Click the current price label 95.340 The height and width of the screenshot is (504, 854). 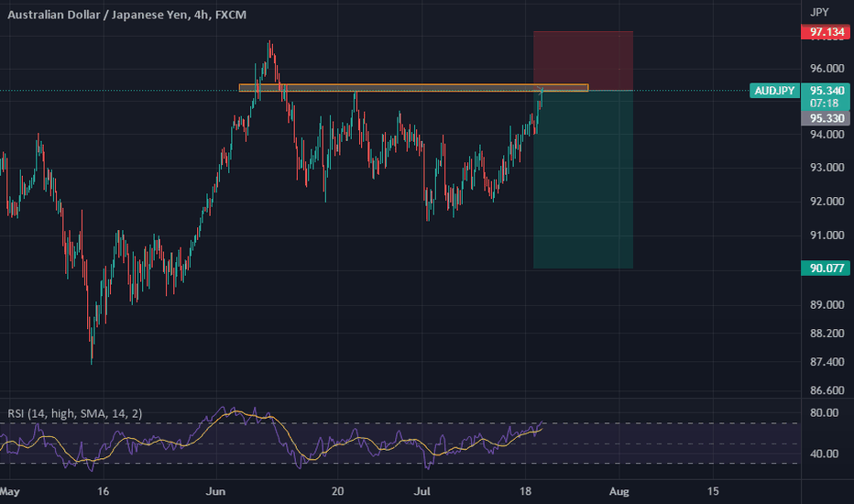coord(827,91)
